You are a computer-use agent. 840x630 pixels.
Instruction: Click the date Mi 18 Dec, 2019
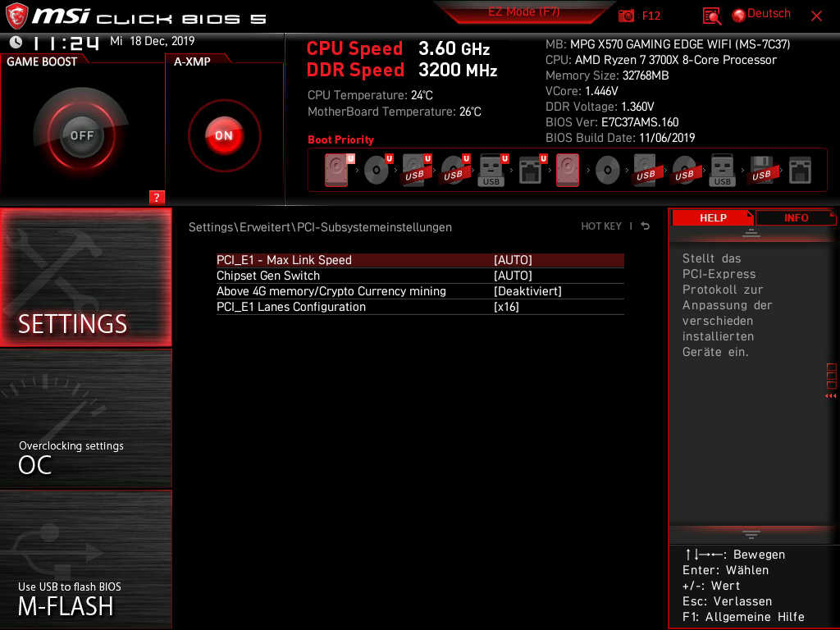point(152,41)
